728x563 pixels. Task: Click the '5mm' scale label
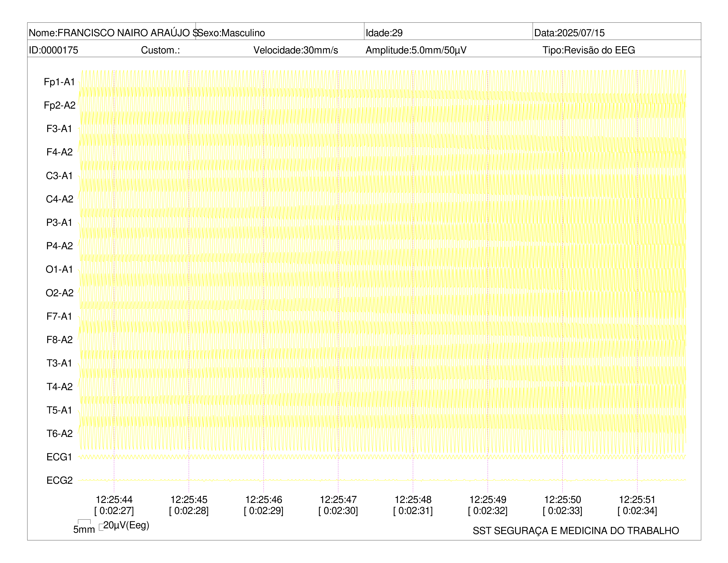coord(84,530)
